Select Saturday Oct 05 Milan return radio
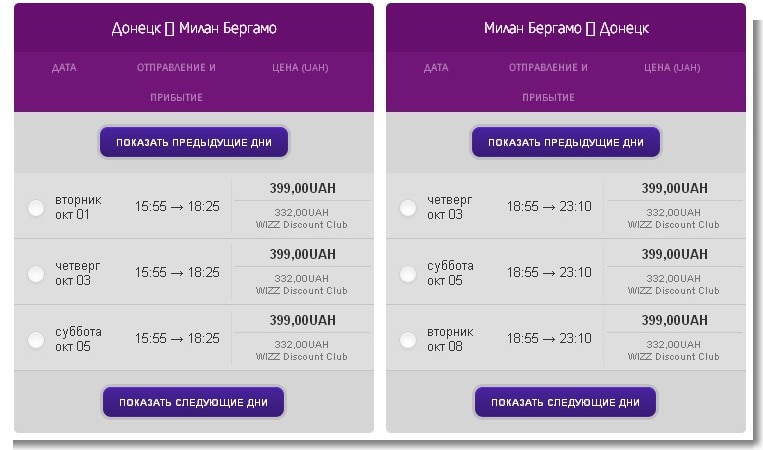Viewport: 763px width, 450px height. [408, 274]
